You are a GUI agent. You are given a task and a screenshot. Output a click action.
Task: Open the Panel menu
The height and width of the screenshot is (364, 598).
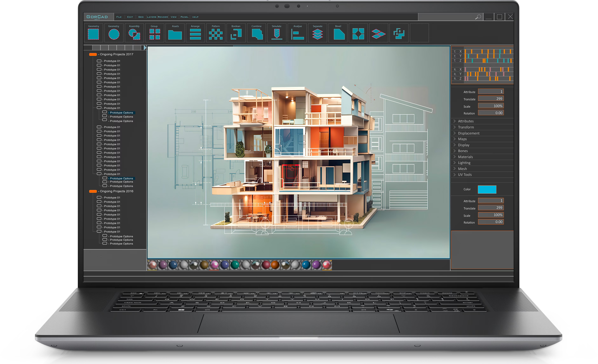click(184, 17)
